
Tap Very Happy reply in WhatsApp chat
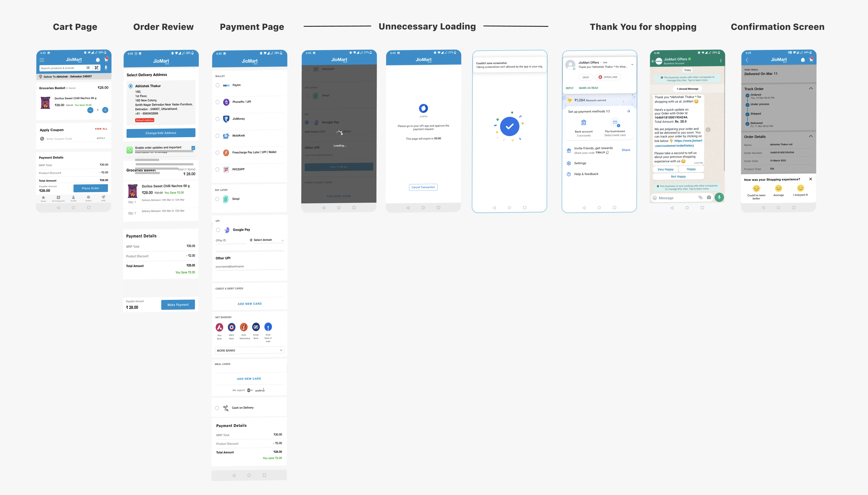tap(665, 169)
